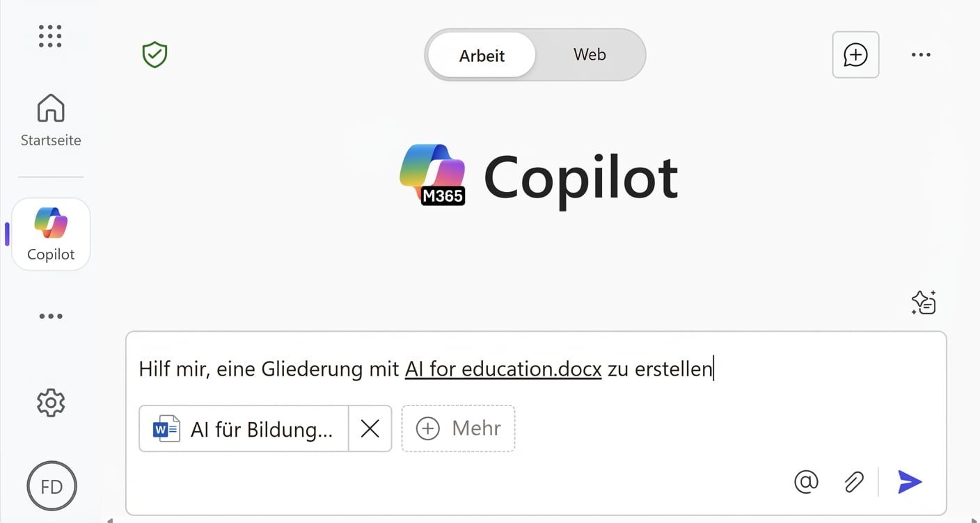Image resolution: width=980 pixels, height=523 pixels.
Task: Open the @ mention picker
Action: click(x=806, y=481)
